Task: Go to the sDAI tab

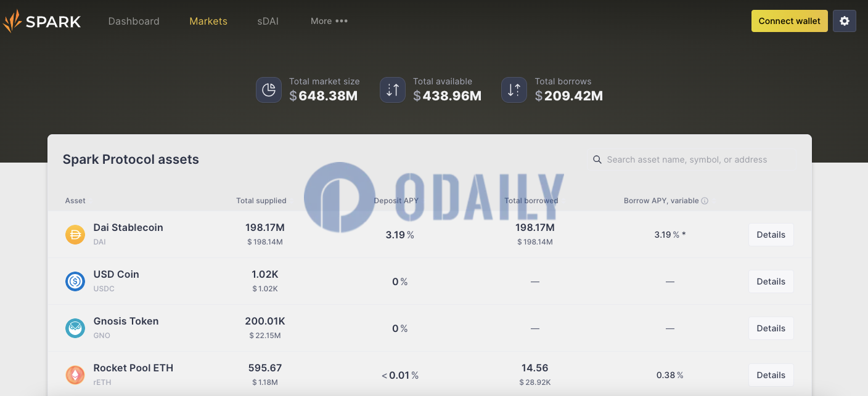Action: coord(268,21)
